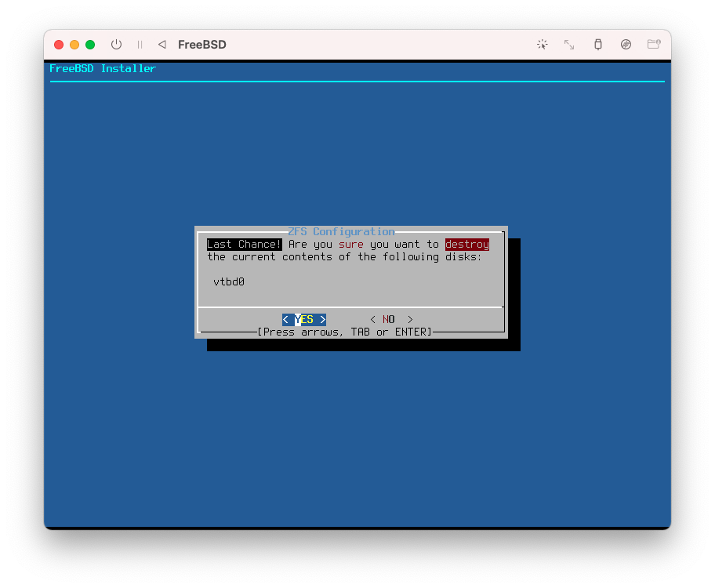
Task: Minimize the FreeBSD VM window
Action: click(x=74, y=44)
